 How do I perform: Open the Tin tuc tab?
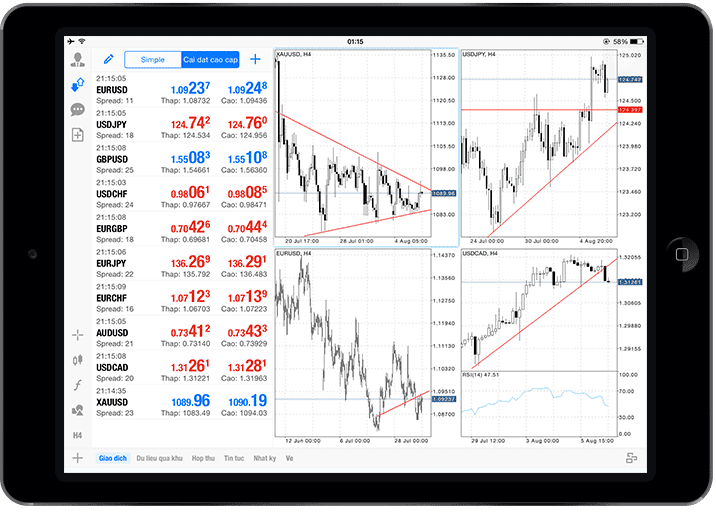(x=234, y=458)
